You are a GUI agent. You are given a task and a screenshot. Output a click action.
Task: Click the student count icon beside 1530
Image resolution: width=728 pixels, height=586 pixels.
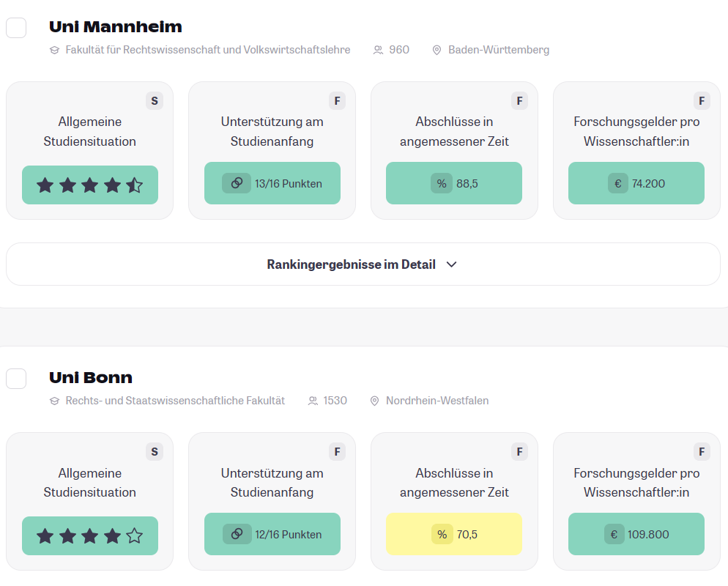pos(313,401)
